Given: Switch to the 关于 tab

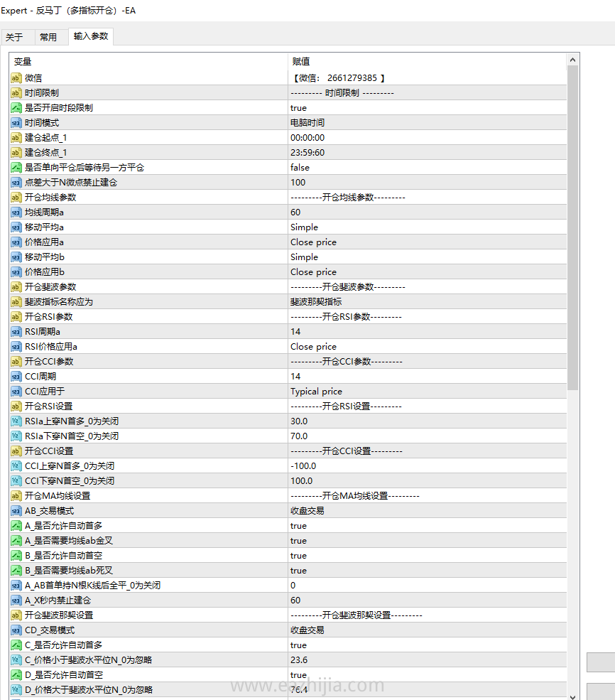Looking at the screenshot, I should pos(15,37).
